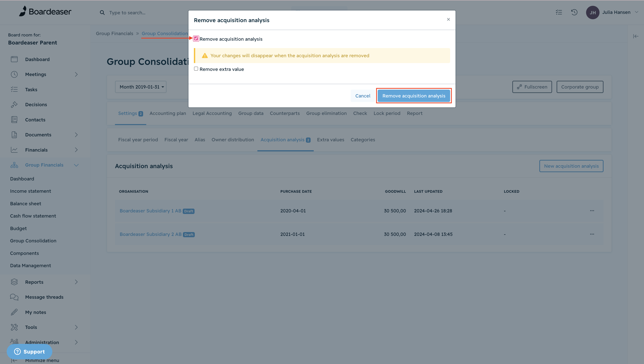Click Cancel in the dialog
Image resolution: width=644 pixels, height=364 pixels.
[362, 96]
